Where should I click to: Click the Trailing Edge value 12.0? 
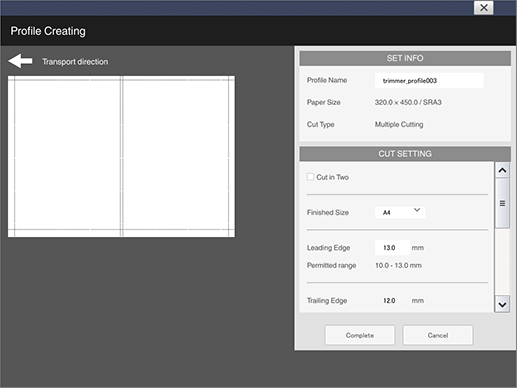coord(389,301)
